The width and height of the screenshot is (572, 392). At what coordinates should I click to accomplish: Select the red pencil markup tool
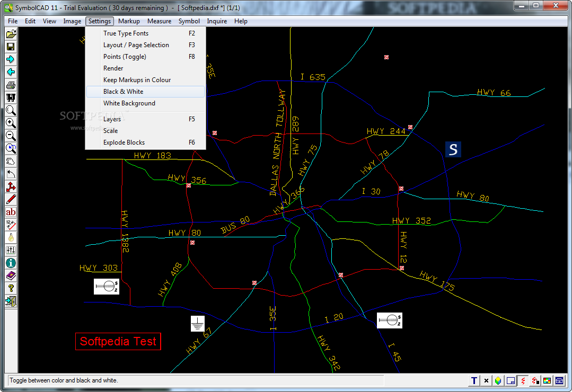pyautogui.click(x=11, y=199)
